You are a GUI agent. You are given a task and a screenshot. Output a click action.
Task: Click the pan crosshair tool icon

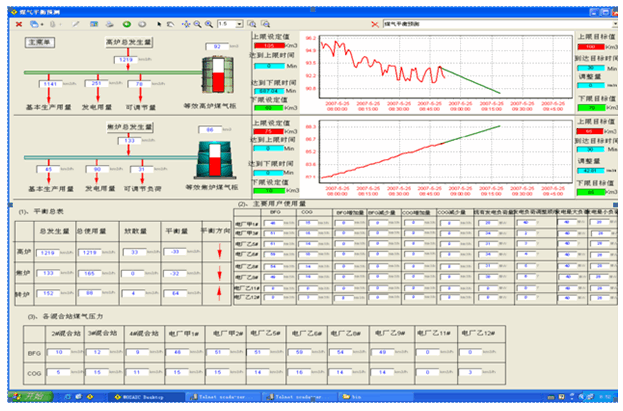pos(183,22)
